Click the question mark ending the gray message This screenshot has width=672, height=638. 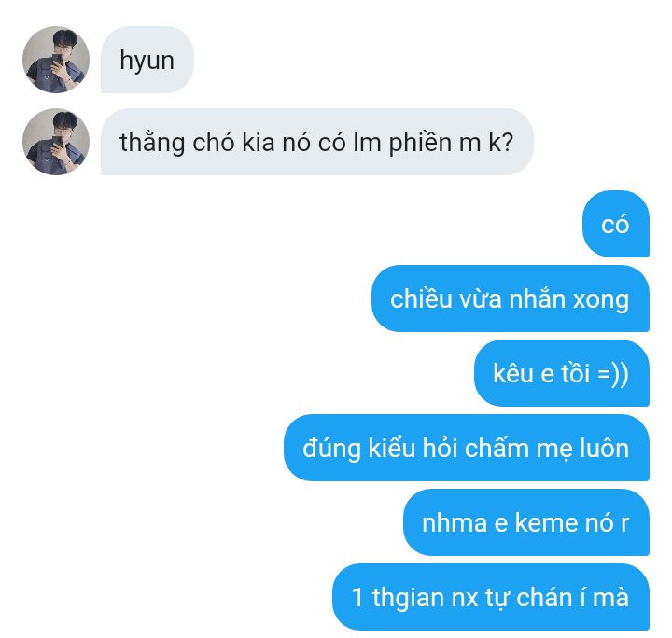[507, 142]
